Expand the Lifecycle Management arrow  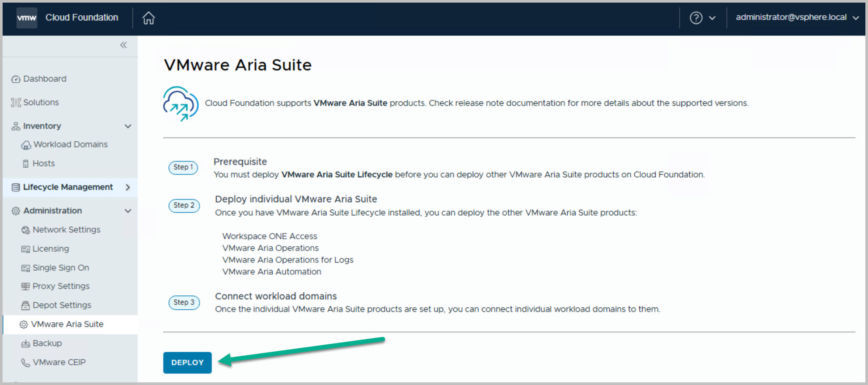pos(128,187)
